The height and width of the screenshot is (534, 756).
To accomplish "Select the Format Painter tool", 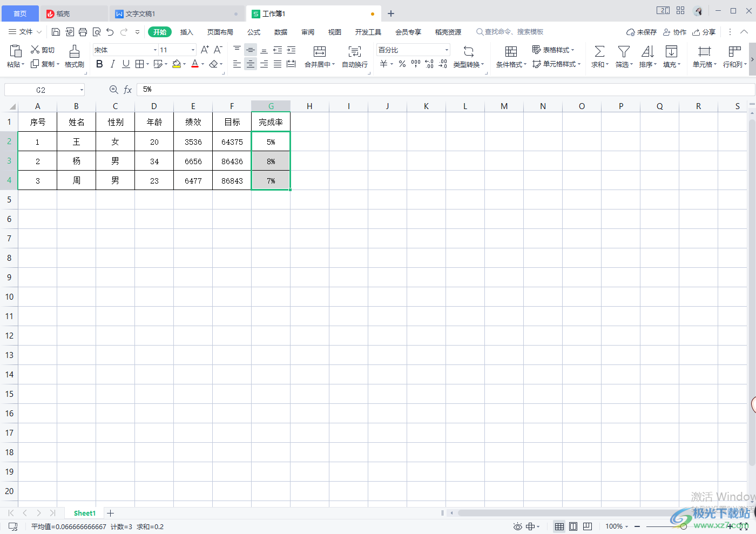I will (75, 57).
